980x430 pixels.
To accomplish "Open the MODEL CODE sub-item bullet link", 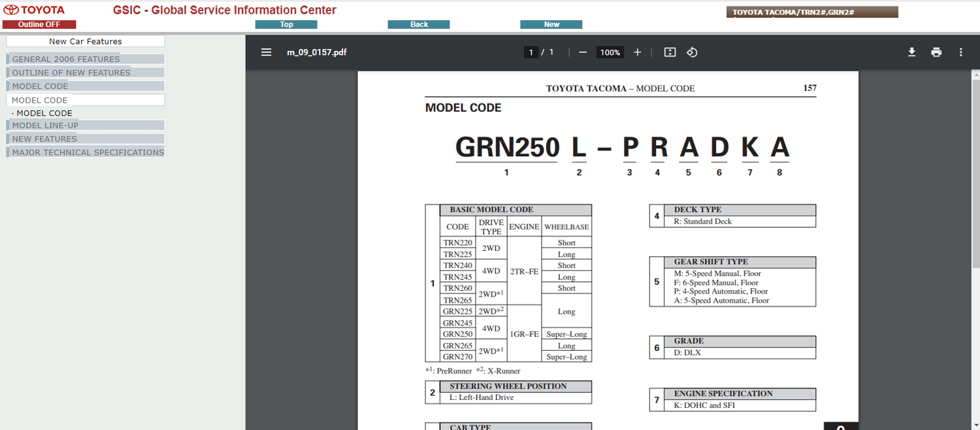I will (44, 113).
